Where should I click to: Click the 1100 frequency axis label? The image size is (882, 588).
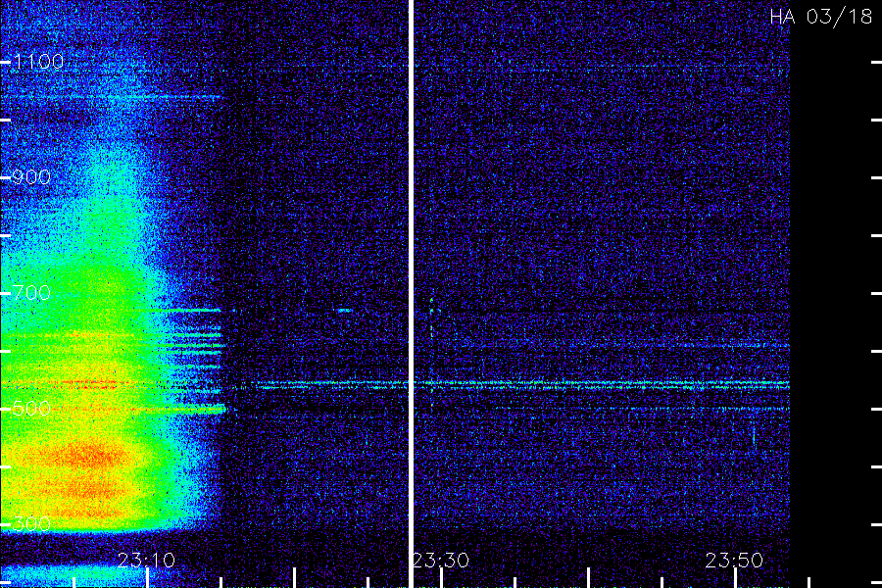tap(38, 62)
